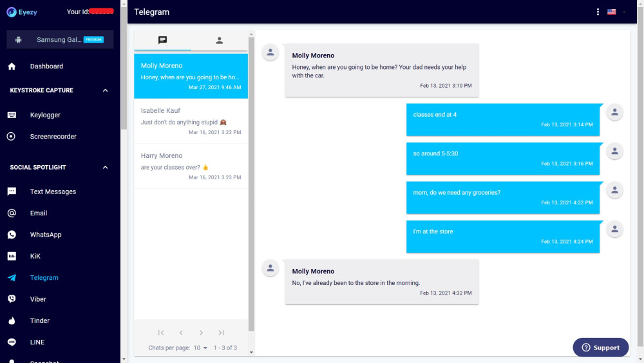Click 'I'm at the store' message

pyautogui.click(x=503, y=237)
